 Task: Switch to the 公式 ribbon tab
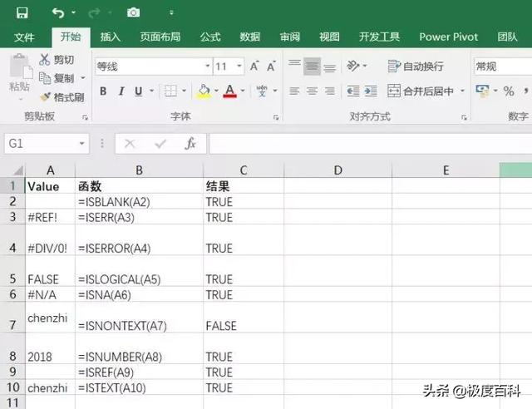point(210,37)
